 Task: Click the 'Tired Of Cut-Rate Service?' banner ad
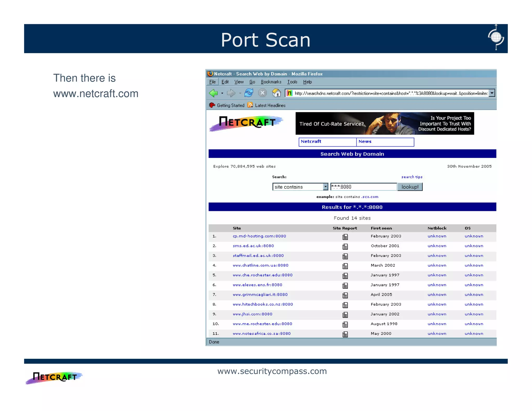385,123
